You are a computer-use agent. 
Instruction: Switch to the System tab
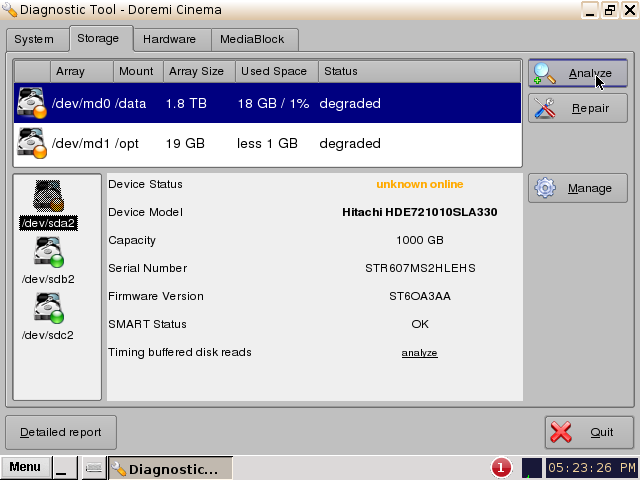tap(37, 40)
